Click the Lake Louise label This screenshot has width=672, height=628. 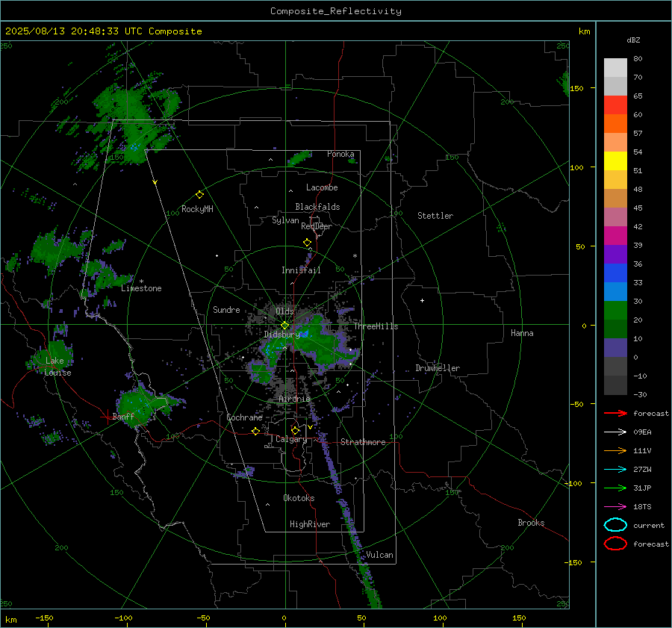[57, 367]
